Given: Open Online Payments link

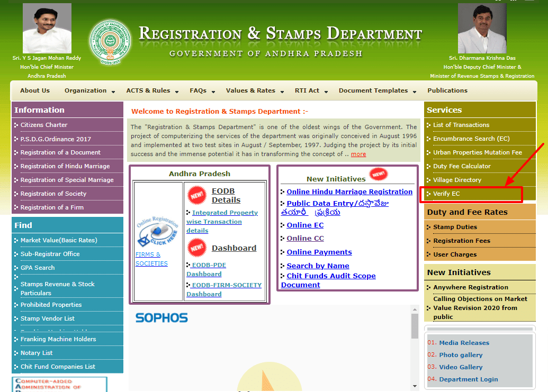Looking at the screenshot, I should pos(319,252).
